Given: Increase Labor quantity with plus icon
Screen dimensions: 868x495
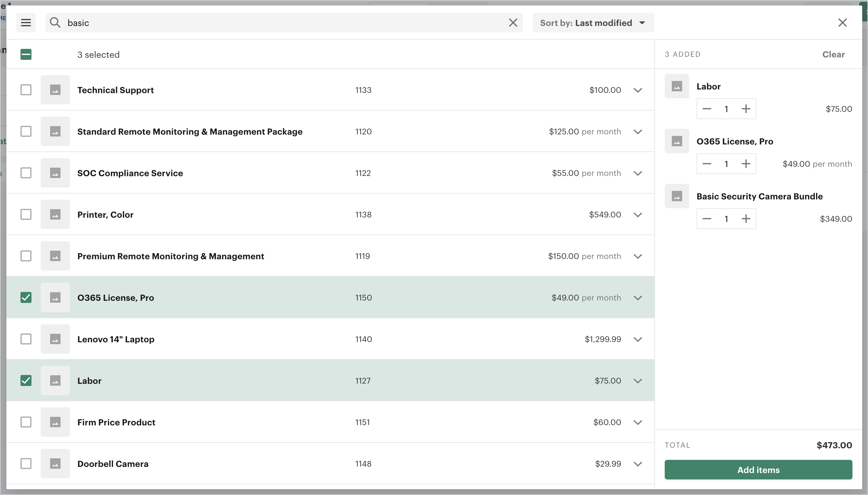Looking at the screenshot, I should click(745, 109).
